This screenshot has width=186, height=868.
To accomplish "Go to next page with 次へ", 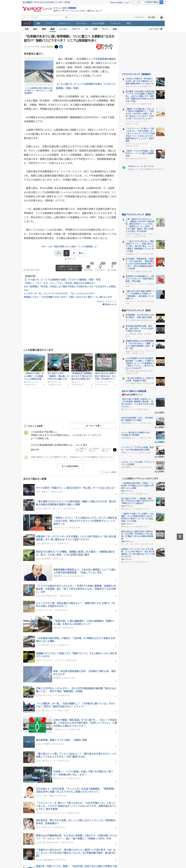I will (81, 253).
